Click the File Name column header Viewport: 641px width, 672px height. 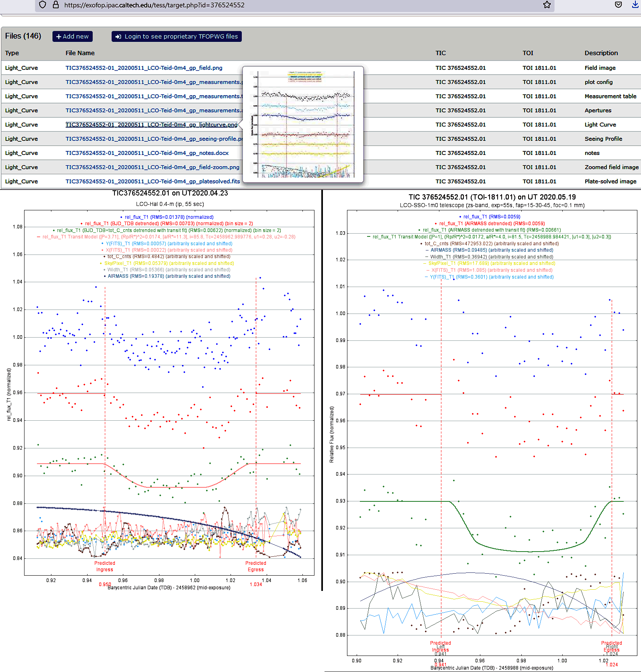tap(80, 53)
